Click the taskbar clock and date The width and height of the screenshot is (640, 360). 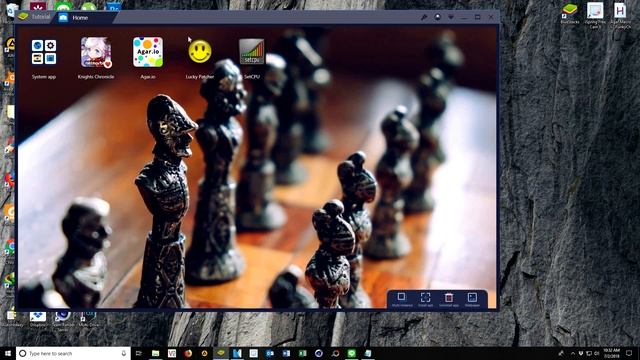pyautogui.click(x=611, y=353)
